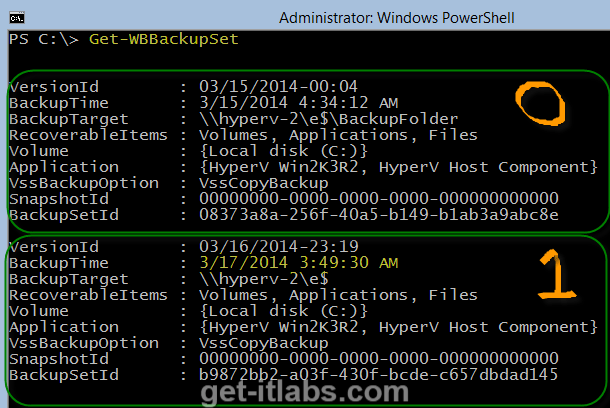
Task: Click the first VssBackupOption value VssCopyBackup
Action: (x=264, y=183)
